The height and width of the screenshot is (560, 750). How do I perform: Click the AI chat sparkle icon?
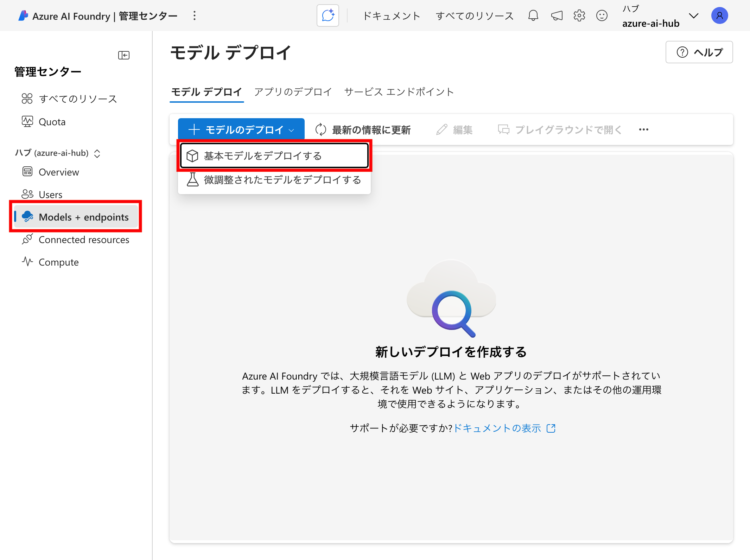tap(328, 15)
